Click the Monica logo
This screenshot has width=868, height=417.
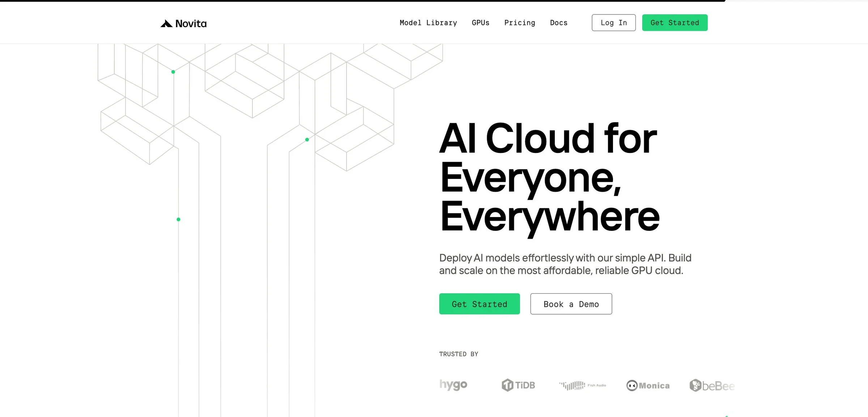point(648,386)
